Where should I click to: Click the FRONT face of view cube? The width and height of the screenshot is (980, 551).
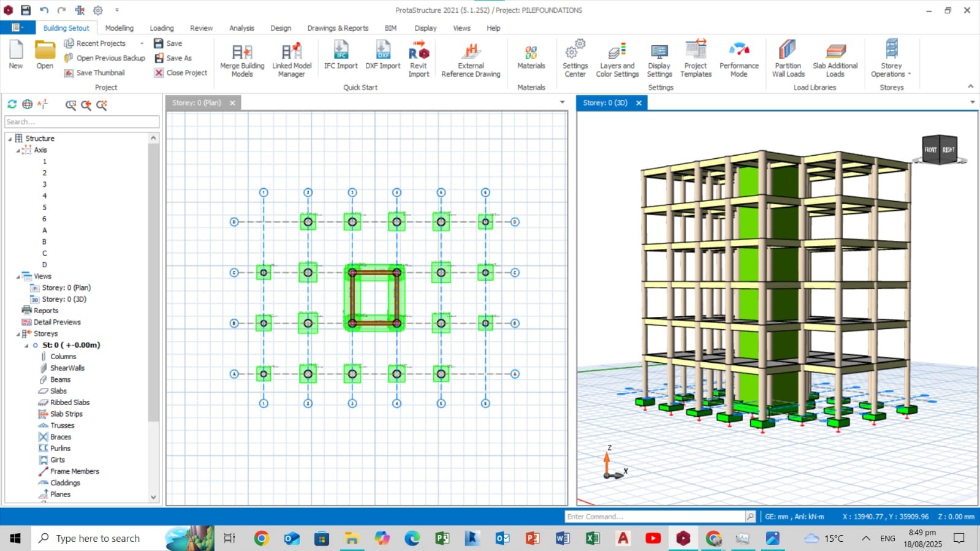[x=930, y=150]
